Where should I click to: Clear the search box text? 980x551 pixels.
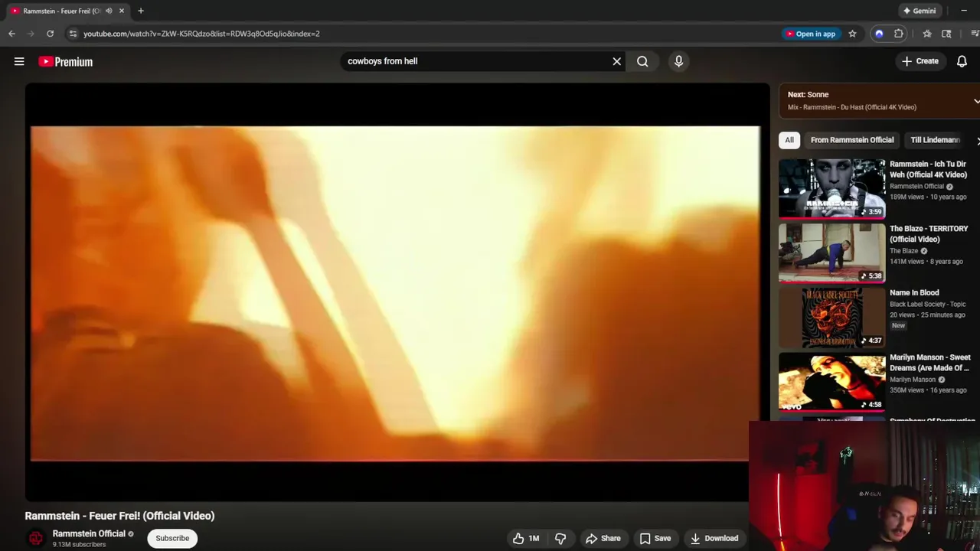616,61
